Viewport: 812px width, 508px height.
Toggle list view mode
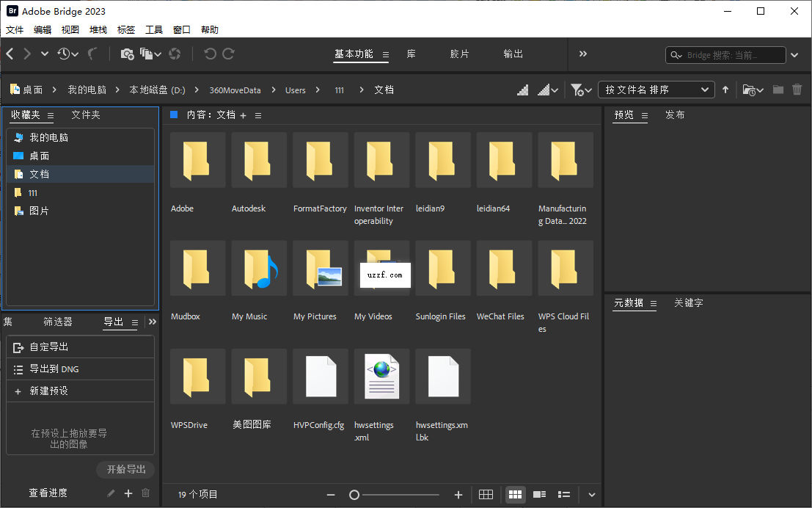click(563, 495)
